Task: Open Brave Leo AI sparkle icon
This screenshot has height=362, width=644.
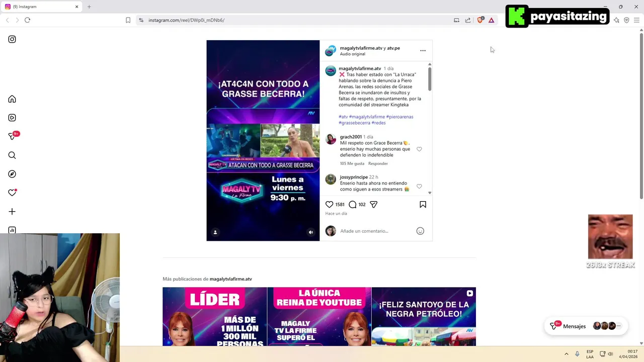Action: click(616, 20)
